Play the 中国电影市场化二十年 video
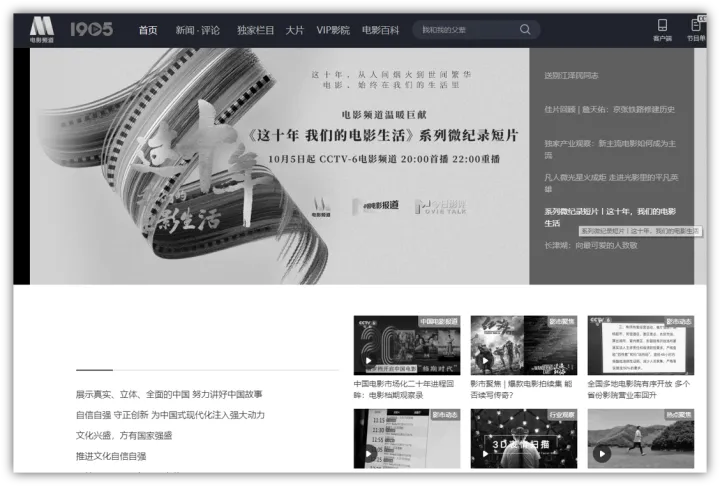This screenshot has height=486, width=720. coord(406,345)
